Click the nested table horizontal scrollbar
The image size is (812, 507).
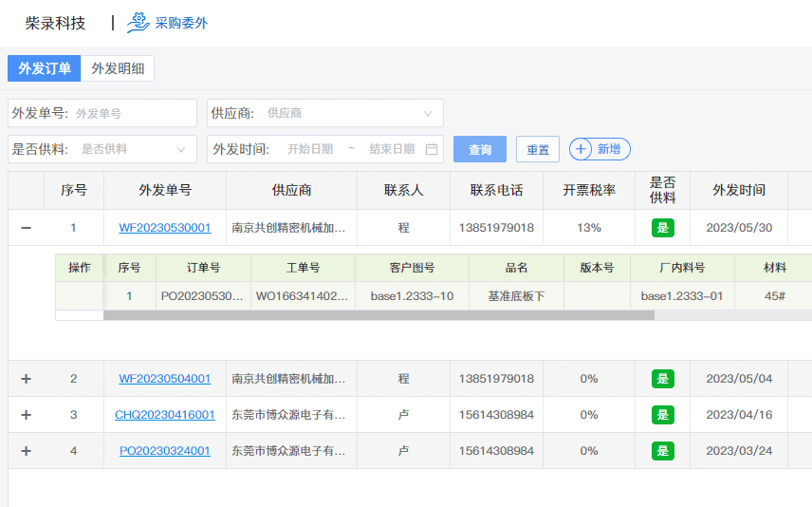click(378, 315)
